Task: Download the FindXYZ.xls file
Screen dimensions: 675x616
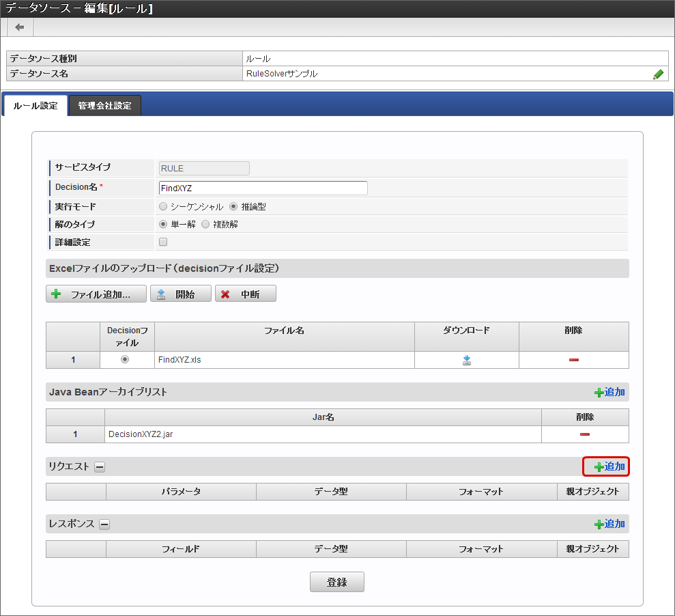Action: [467, 360]
